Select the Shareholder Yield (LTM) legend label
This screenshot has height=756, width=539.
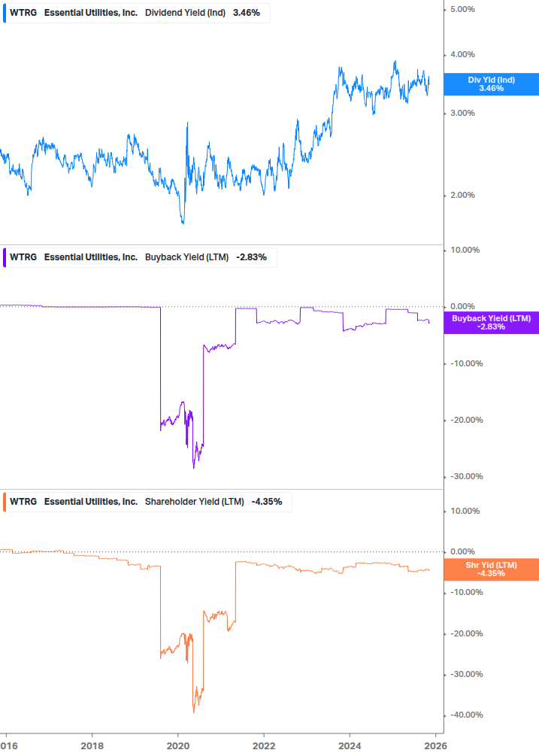click(194, 502)
